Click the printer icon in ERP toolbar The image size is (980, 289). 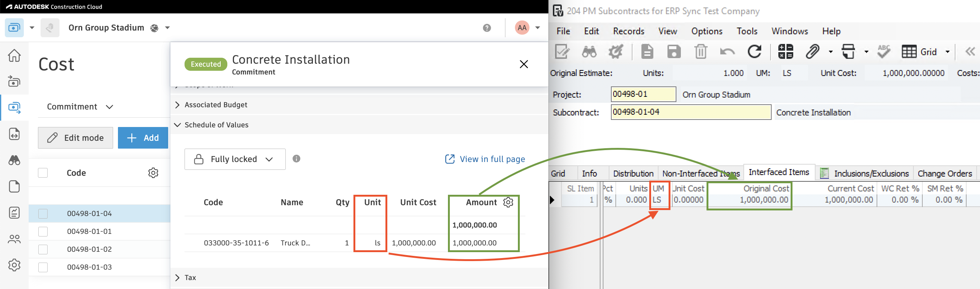pos(848,52)
